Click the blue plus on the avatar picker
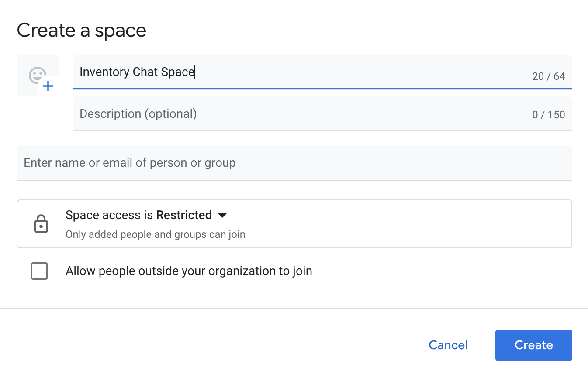The width and height of the screenshot is (588, 378). [47, 86]
